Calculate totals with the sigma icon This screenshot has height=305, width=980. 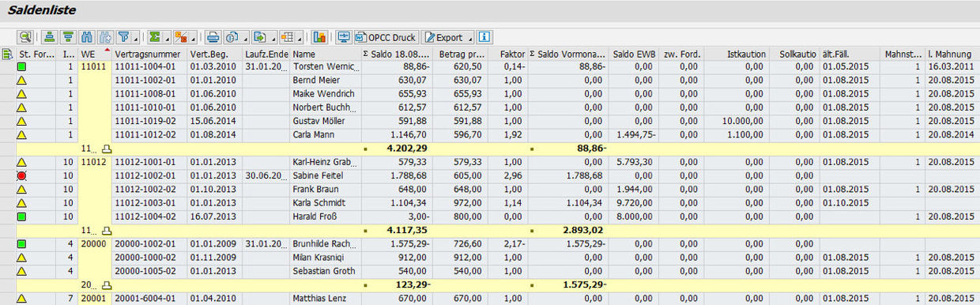[154, 37]
